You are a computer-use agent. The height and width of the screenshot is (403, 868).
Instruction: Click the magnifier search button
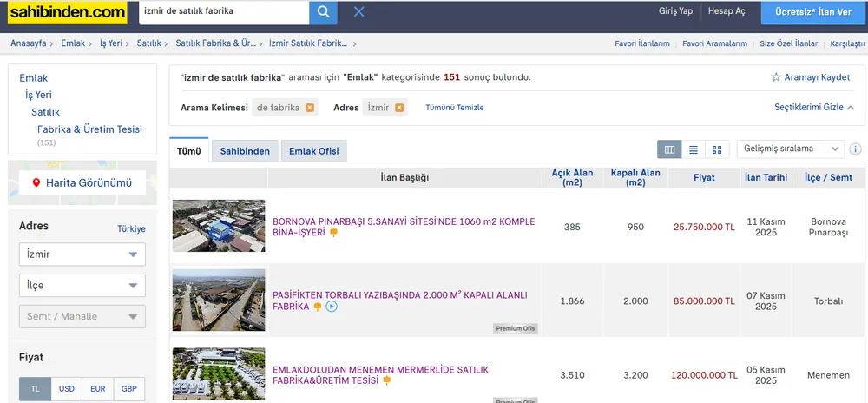323,12
